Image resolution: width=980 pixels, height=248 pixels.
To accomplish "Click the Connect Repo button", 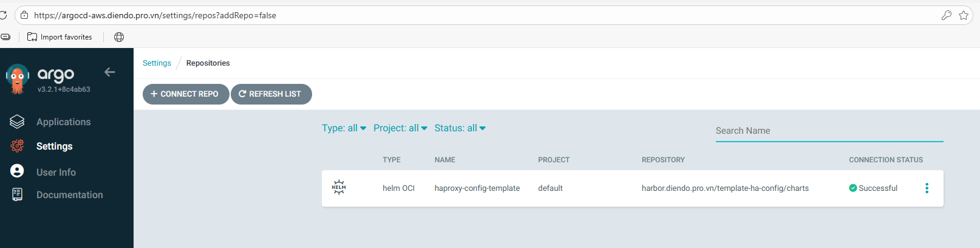I will (185, 94).
